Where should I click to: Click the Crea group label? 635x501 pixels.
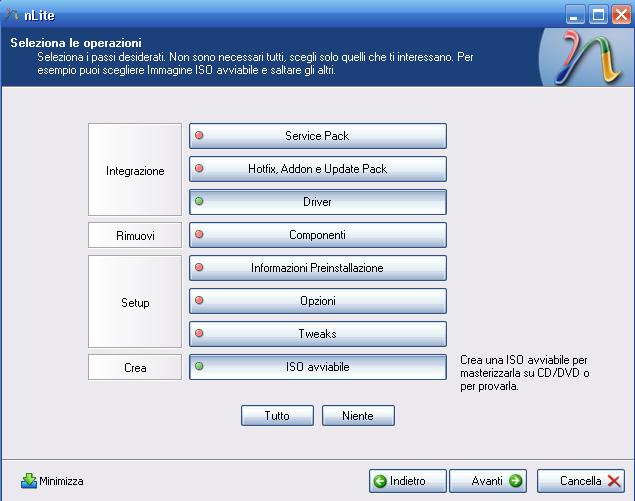135,368
